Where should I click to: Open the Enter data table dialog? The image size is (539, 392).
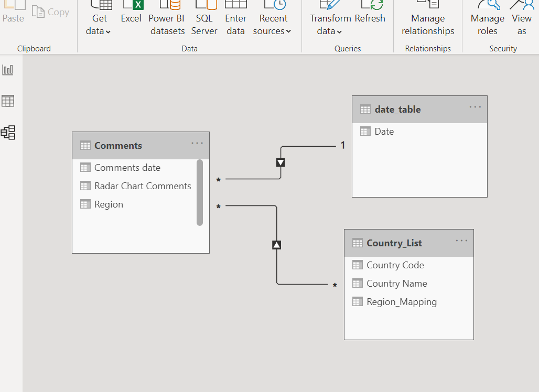coord(236,19)
